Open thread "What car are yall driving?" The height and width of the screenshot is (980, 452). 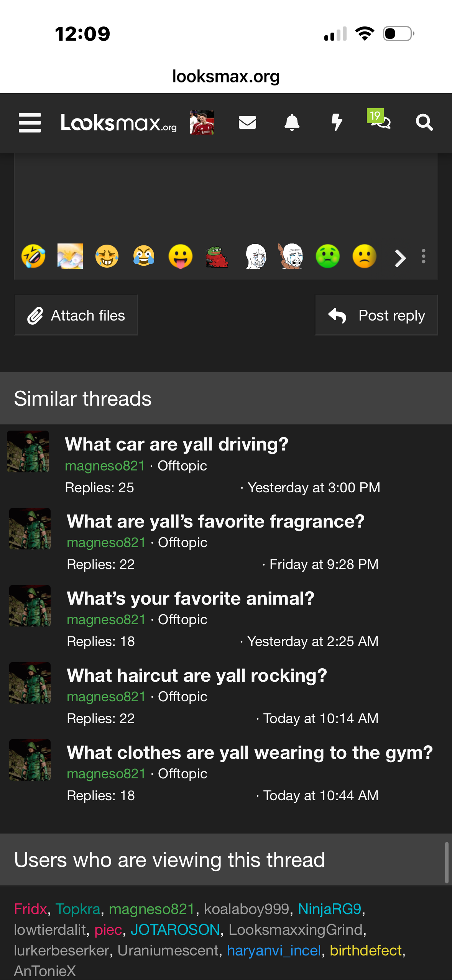tap(176, 444)
